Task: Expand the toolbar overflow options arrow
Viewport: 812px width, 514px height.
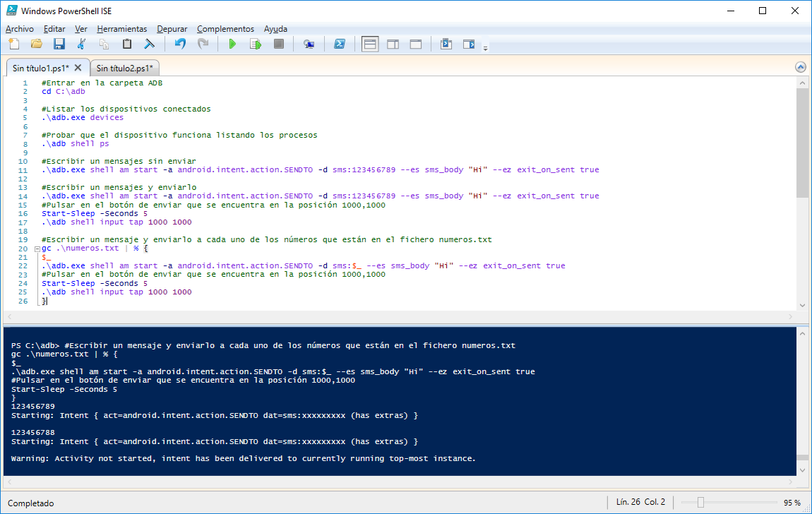Action: pyautogui.click(x=485, y=48)
